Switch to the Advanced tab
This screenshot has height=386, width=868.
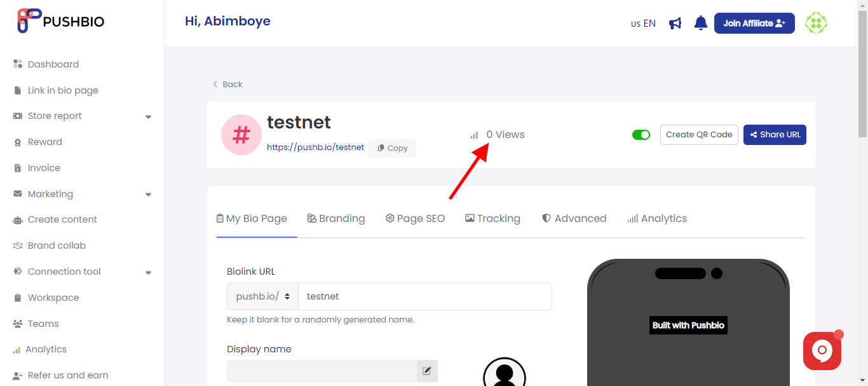[574, 219]
